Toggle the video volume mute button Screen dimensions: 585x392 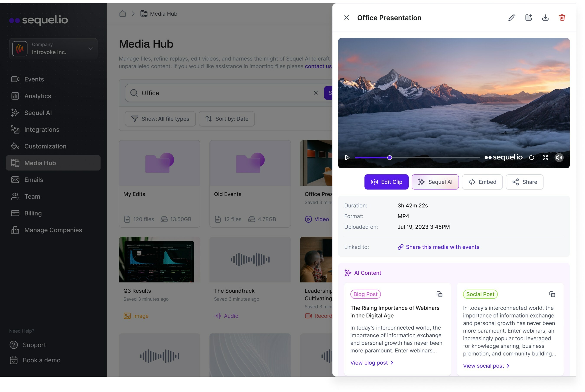559,158
